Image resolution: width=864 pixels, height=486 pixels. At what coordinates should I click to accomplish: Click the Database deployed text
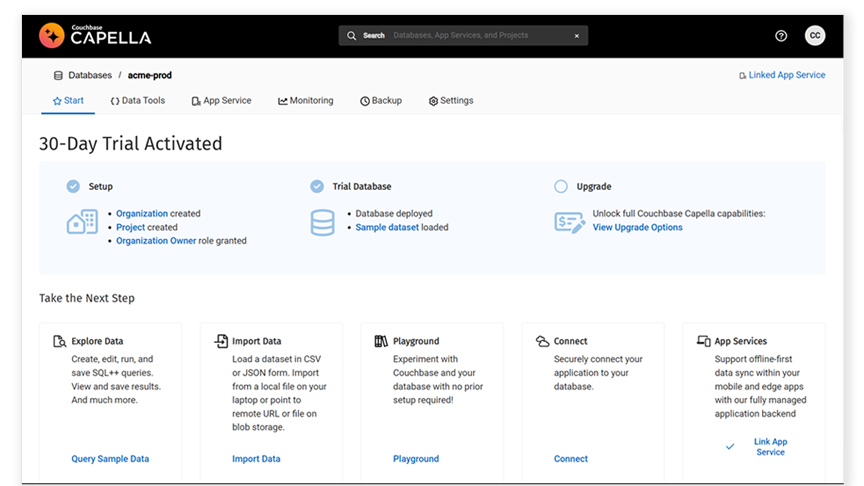394,213
